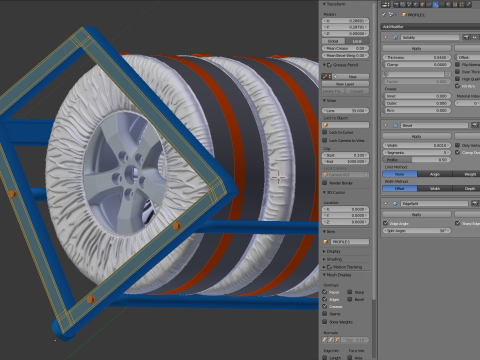Collapse the EdgeSplit modifier panel arrow

pos(386,203)
